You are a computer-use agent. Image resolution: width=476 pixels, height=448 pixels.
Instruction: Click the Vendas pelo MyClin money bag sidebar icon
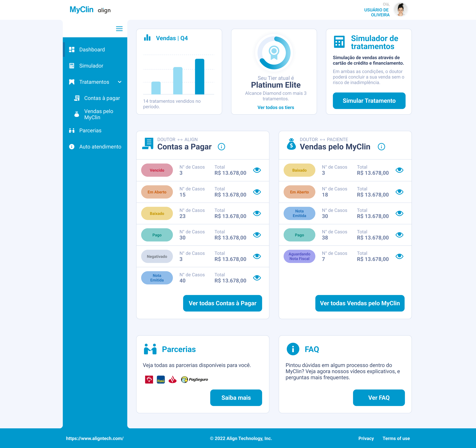(x=77, y=114)
